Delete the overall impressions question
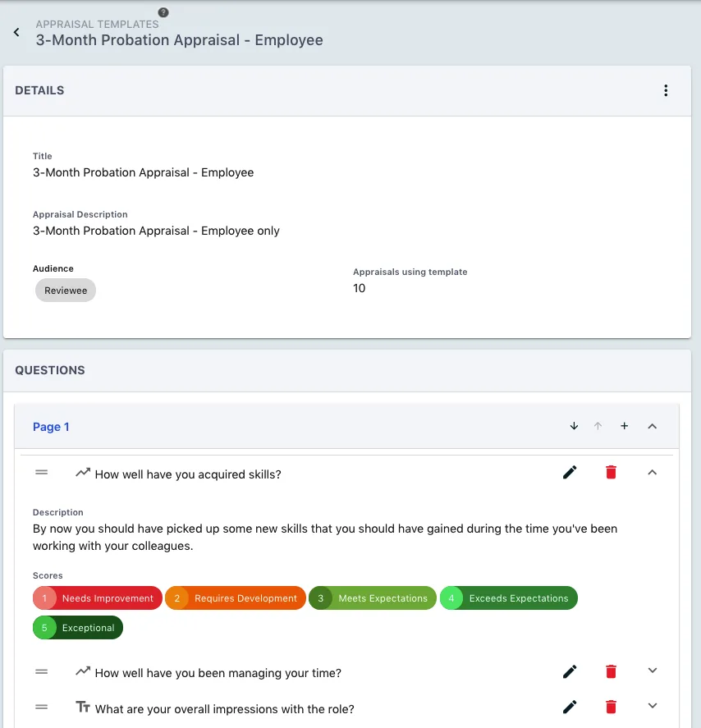Viewport: 701px width, 728px height. pos(611,707)
